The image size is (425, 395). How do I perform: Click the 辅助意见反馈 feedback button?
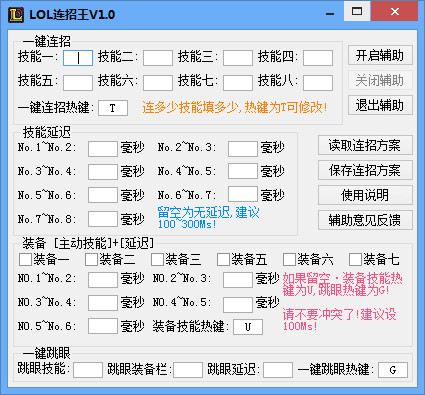[365, 220]
